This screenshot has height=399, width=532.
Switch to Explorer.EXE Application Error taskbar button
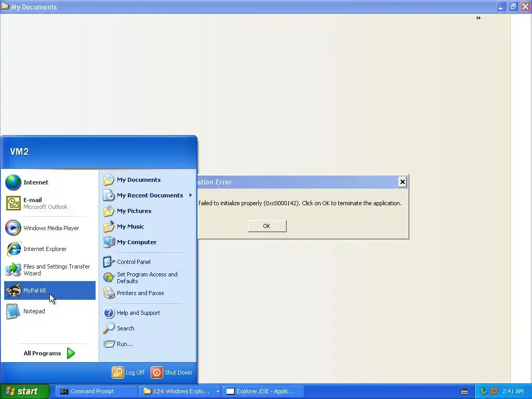[262, 391]
